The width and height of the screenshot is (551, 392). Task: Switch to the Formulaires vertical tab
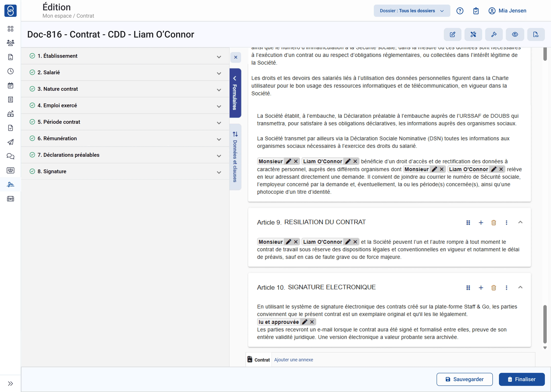tap(235, 93)
